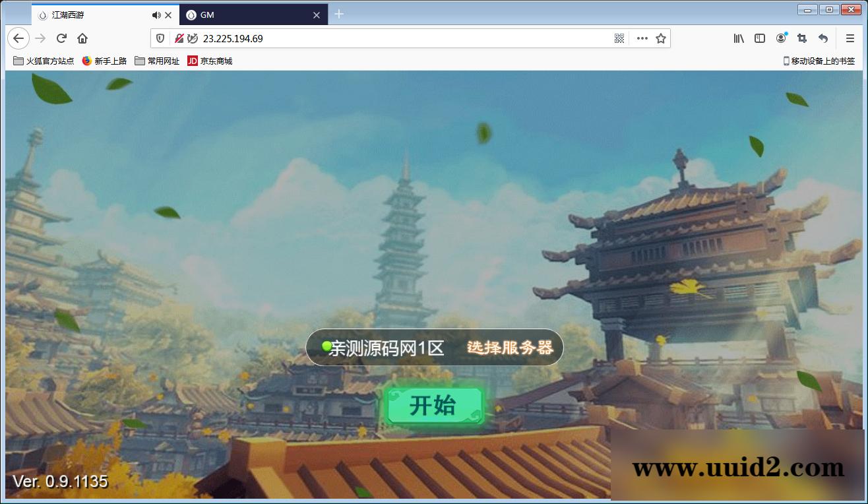Enable reload with the refresh arrow
The height and width of the screenshot is (504, 868).
(61, 38)
